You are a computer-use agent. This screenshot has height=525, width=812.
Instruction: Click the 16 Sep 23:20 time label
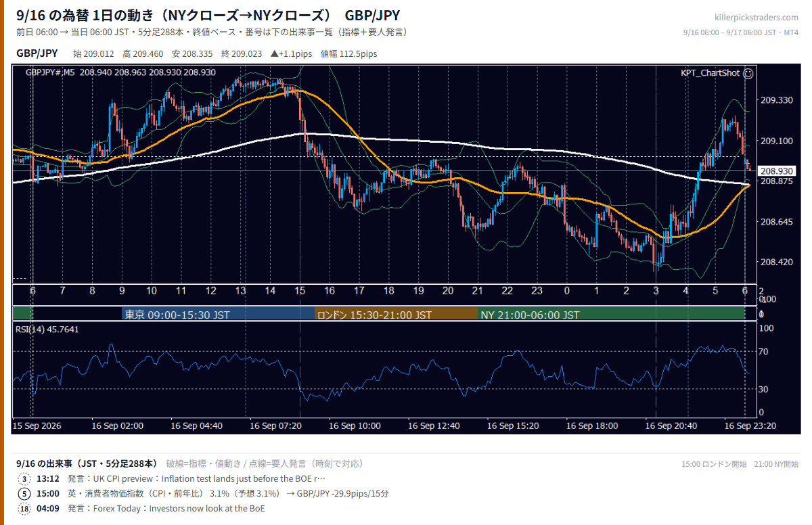coord(750,426)
